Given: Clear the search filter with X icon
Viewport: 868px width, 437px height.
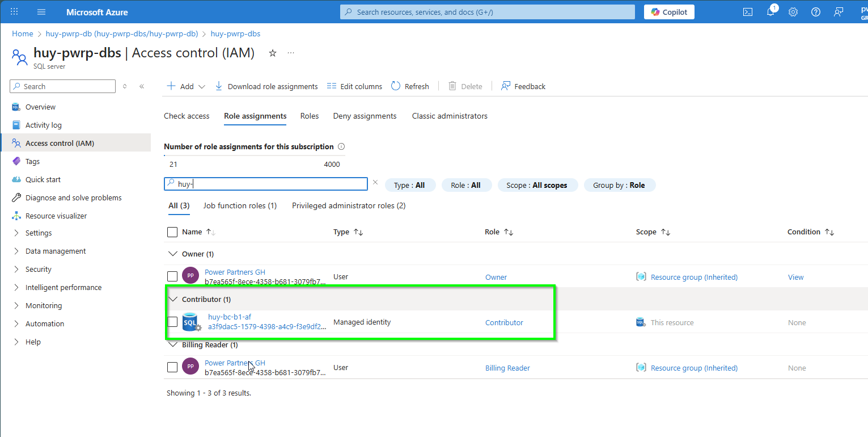Looking at the screenshot, I should 375,183.
